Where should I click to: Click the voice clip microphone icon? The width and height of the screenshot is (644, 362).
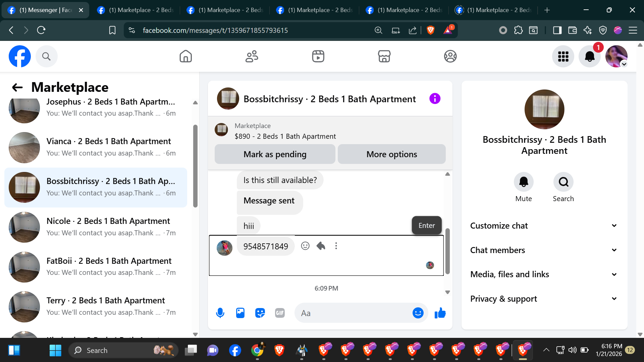220,313
